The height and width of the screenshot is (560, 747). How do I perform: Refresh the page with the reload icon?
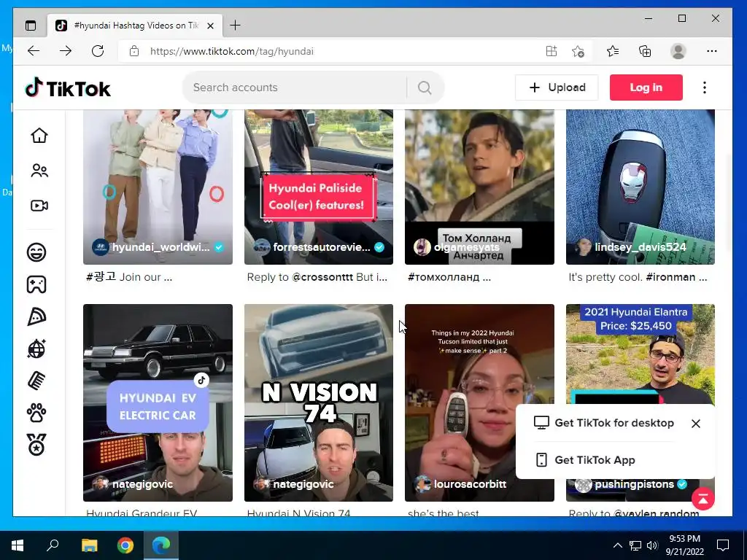tap(98, 51)
